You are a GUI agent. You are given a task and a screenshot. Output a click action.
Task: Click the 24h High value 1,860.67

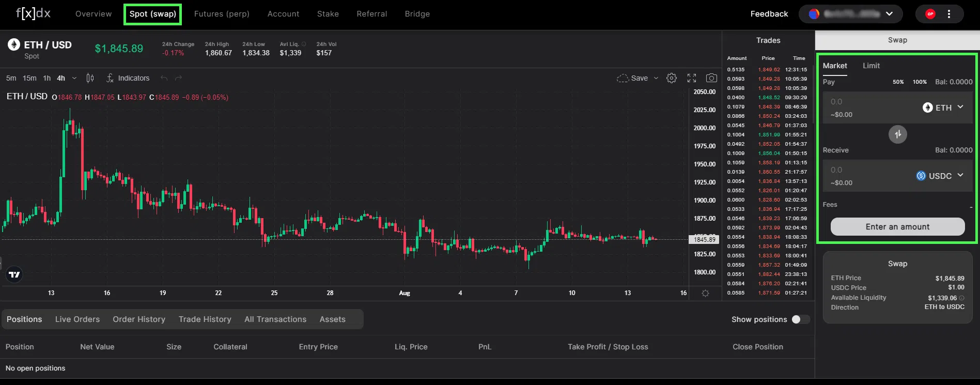[x=219, y=53]
